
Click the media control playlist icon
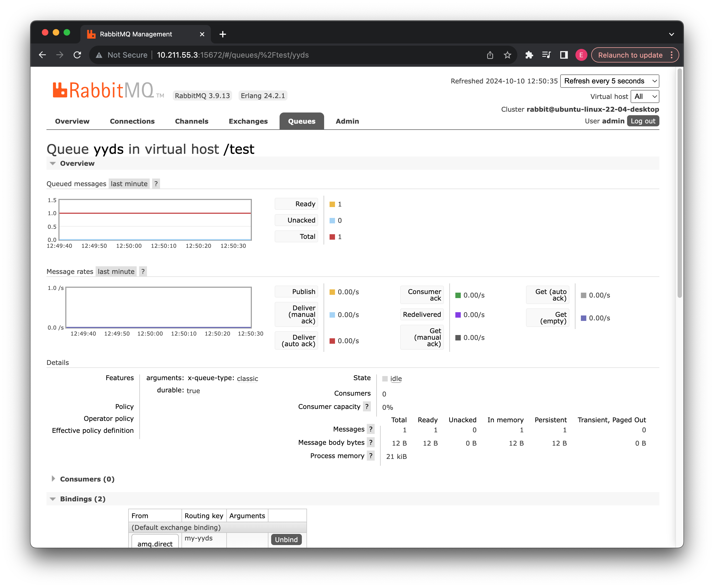tap(546, 55)
